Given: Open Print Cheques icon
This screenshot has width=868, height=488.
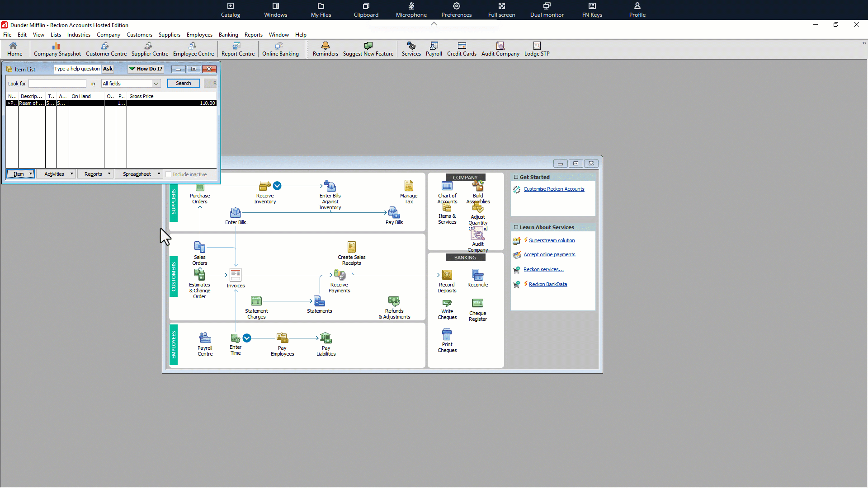Looking at the screenshot, I should pyautogui.click(x=447, y=341).
